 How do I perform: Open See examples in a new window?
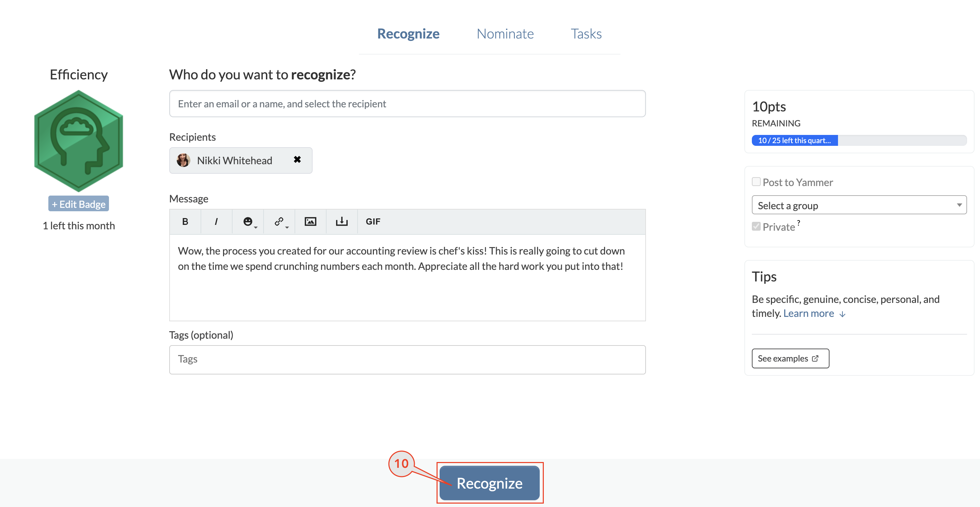click(x=790, y=358)
